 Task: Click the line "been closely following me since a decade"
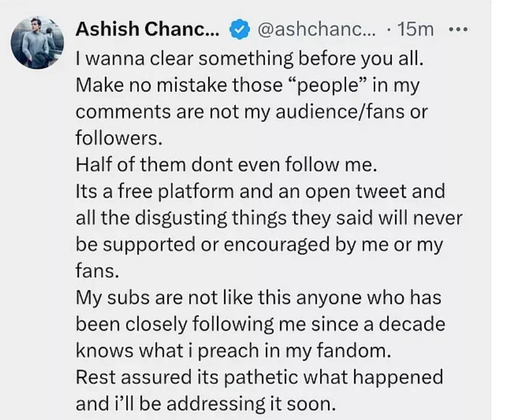tap(260, 324)
